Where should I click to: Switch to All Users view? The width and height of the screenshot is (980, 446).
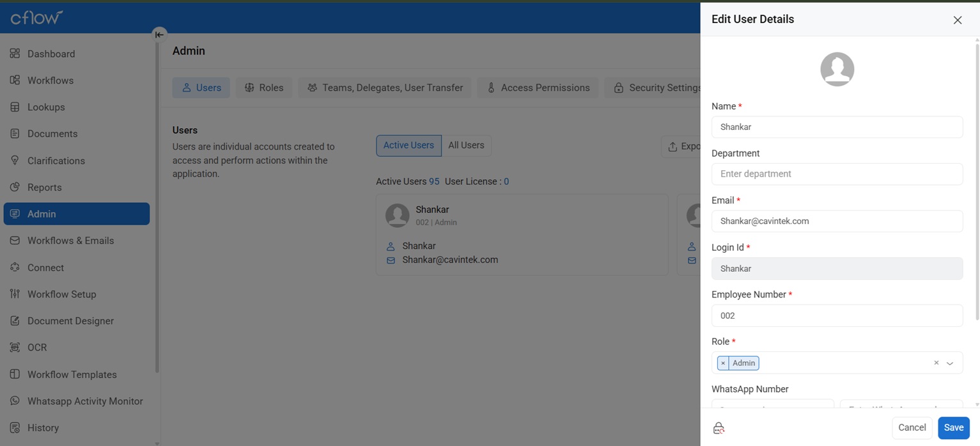click(466, 145)
